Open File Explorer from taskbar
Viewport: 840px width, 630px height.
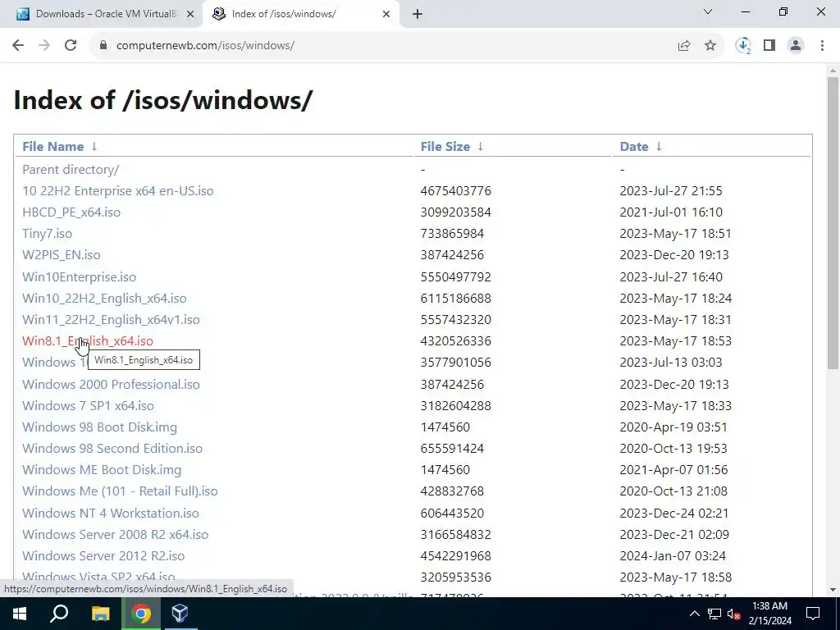[x=100, y=614]
